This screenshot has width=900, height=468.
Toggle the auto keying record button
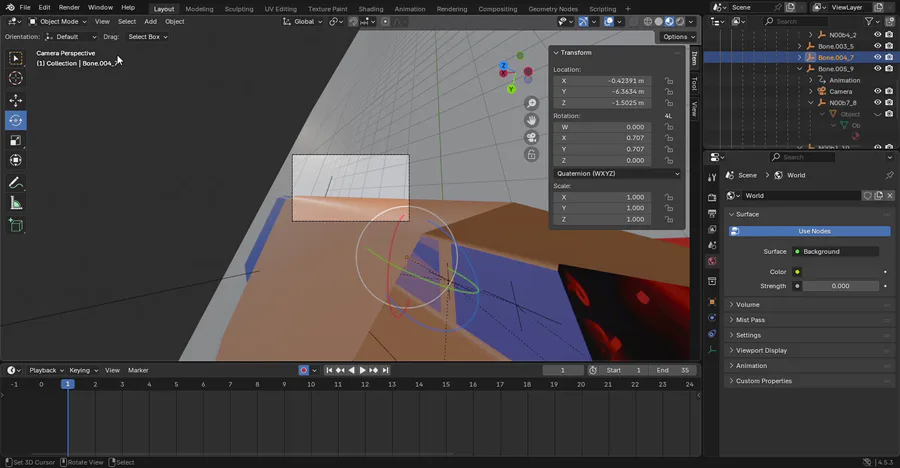coord(304,370)
